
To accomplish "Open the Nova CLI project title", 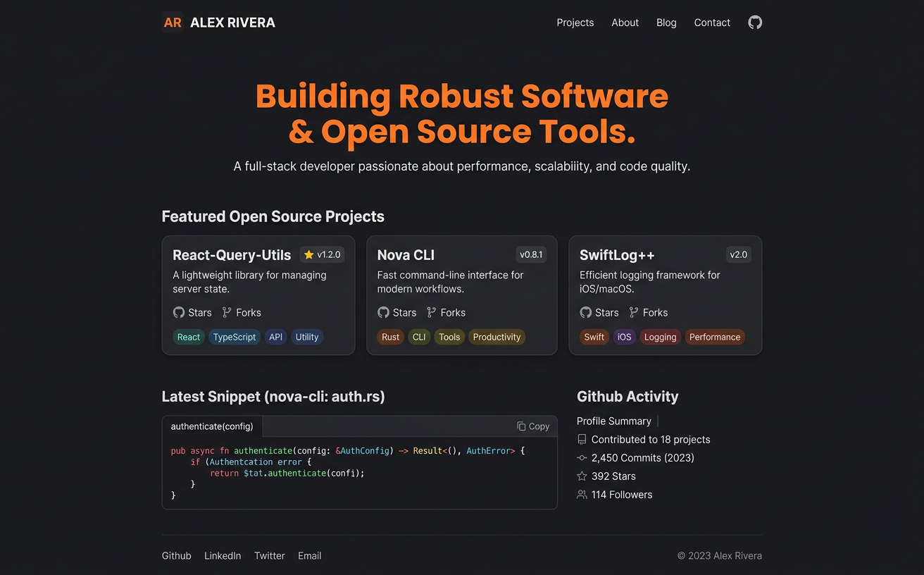I will coord(406,255).
